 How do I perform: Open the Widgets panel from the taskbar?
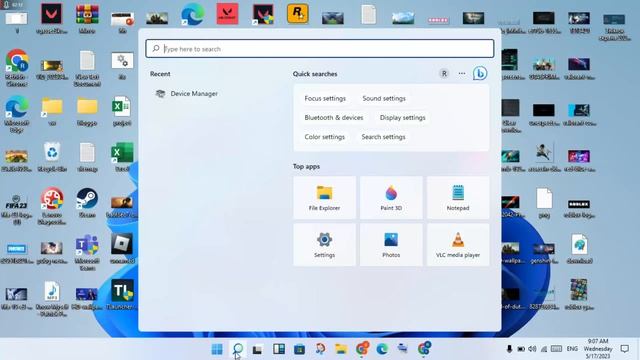(x=279, y=349)
